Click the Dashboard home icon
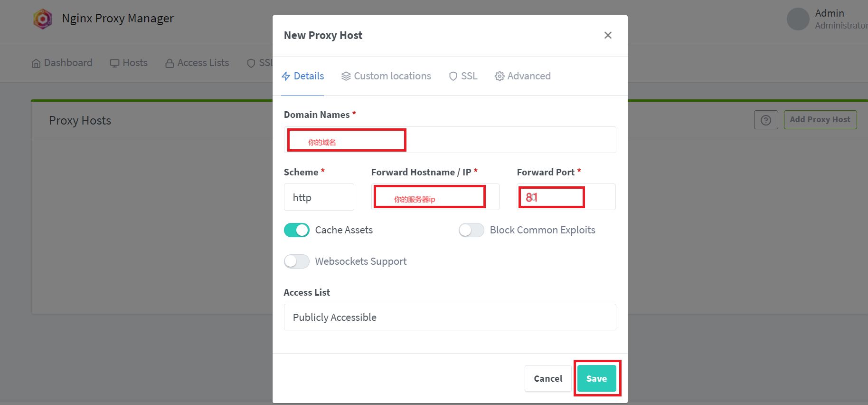This screenshot has height=405, width=868. [x=36, y=63]
